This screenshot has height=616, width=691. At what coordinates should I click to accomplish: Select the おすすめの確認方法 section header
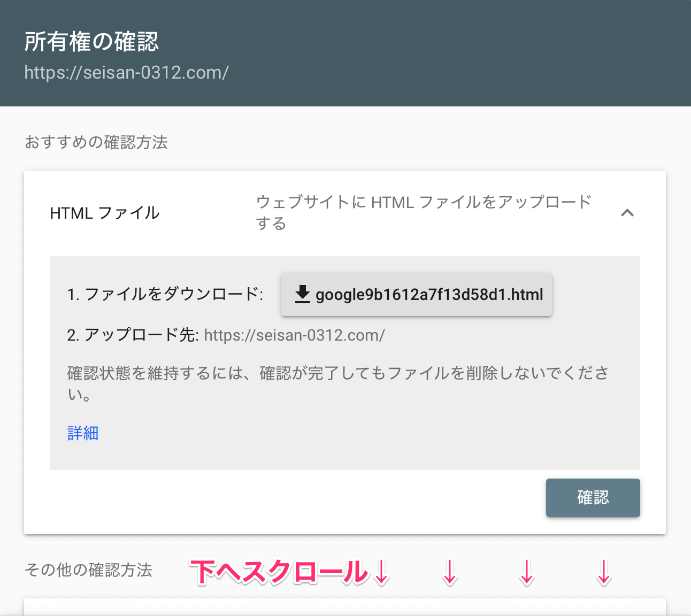(95, 143)
